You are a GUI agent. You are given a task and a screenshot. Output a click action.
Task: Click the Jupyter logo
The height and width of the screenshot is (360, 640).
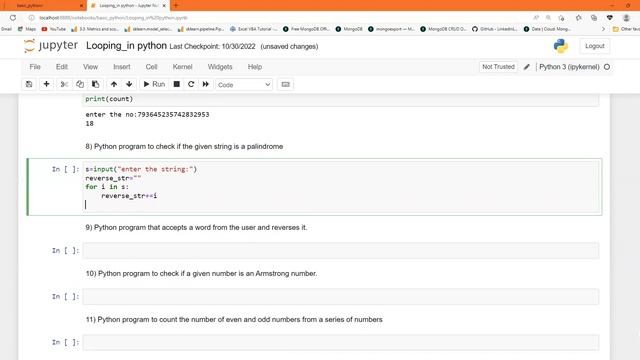[51, 46]
